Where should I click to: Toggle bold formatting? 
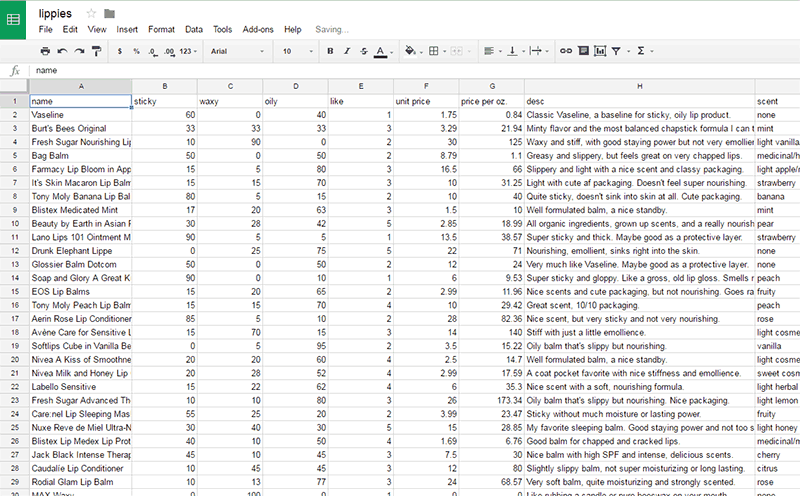point(330,51)
